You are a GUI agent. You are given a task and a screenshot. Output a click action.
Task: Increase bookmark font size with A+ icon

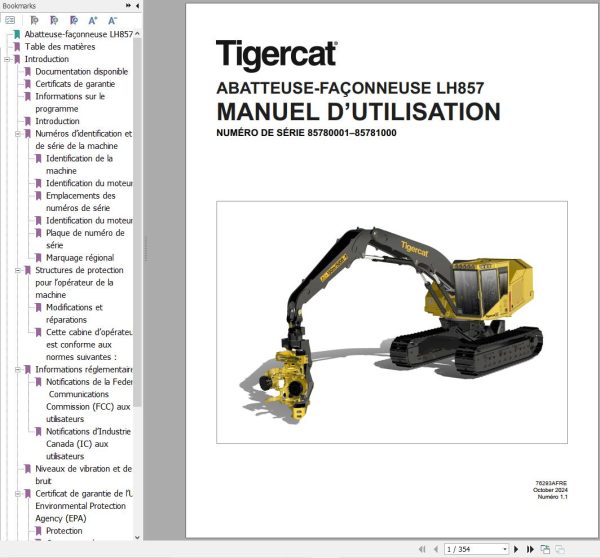93,20
